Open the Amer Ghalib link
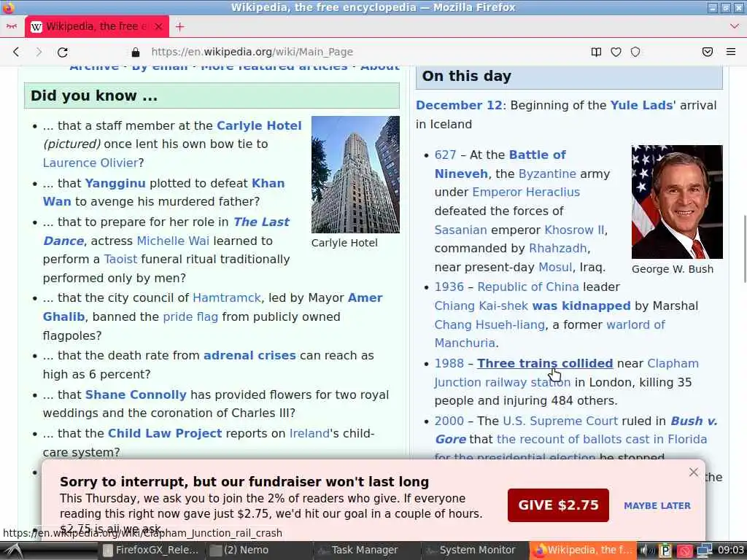The width and height of the screenshot is (747, 560). click(x=365, y=298)
